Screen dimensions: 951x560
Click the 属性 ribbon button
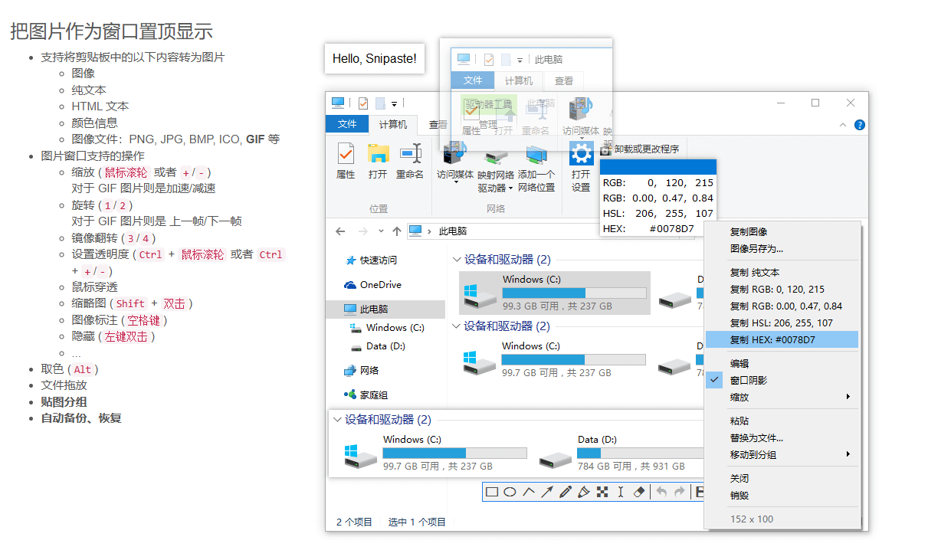point(346,162)
